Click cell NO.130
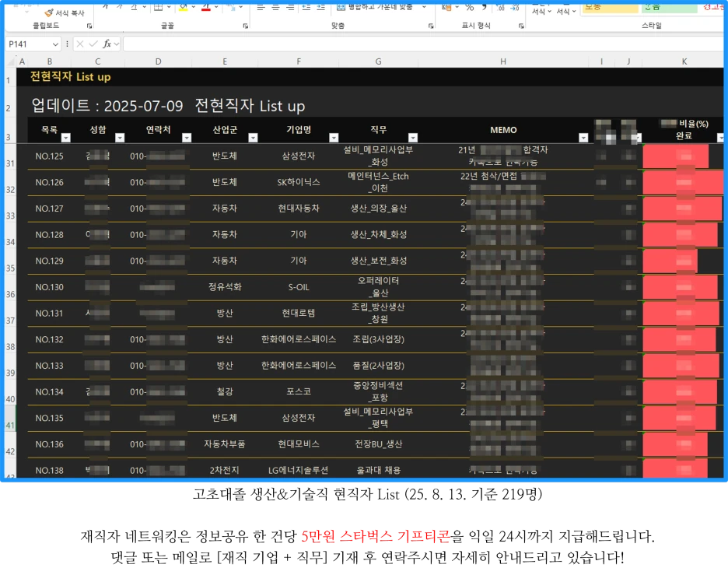 point(50,288)
